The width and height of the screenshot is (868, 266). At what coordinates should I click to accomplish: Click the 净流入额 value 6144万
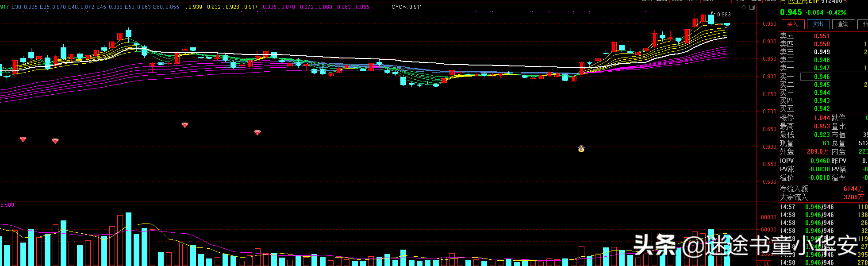tap(853, 189)
